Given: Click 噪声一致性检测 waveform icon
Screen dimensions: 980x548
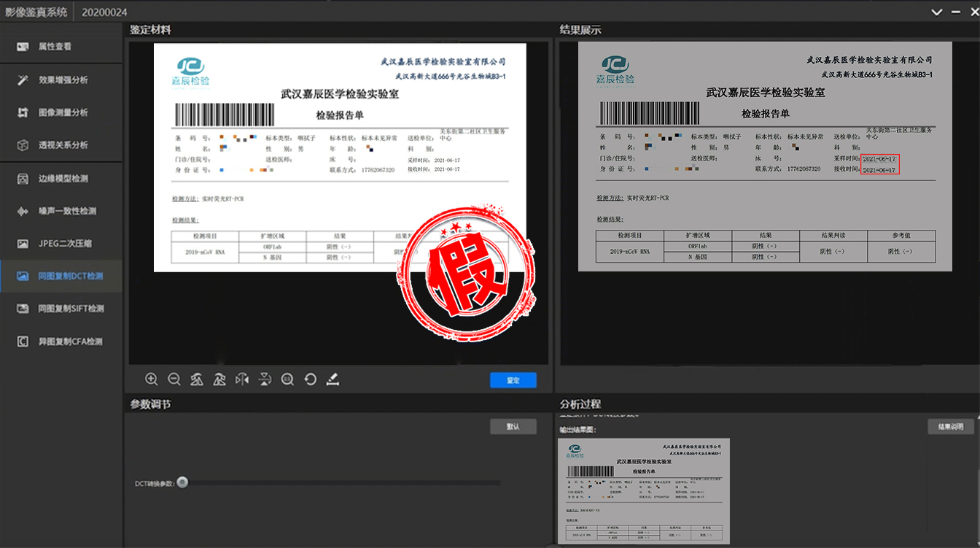Looking at the screenshot, I should 23,211.
